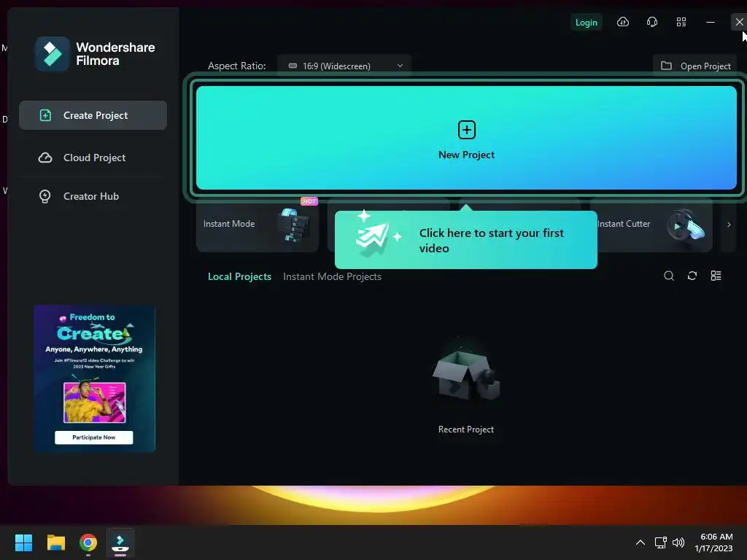Minimize the Filmora window
The image size is (747, 560).
click(x=711, y=22)
